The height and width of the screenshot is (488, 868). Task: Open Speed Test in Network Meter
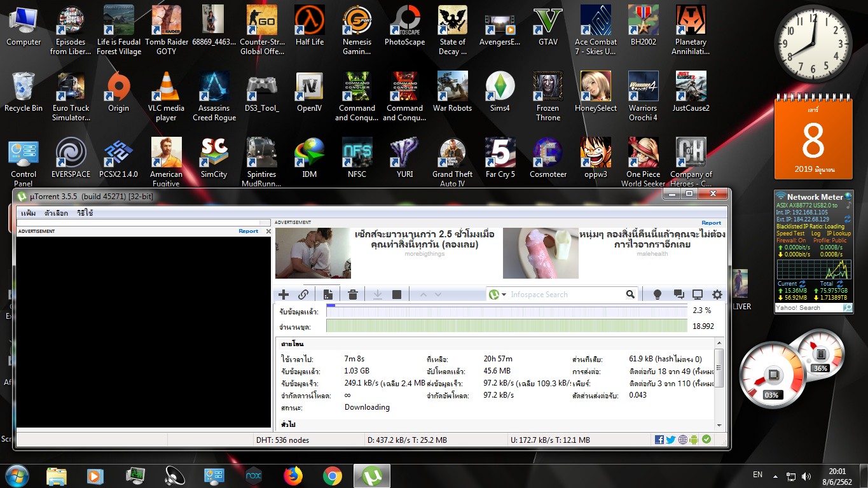point(790,234)
